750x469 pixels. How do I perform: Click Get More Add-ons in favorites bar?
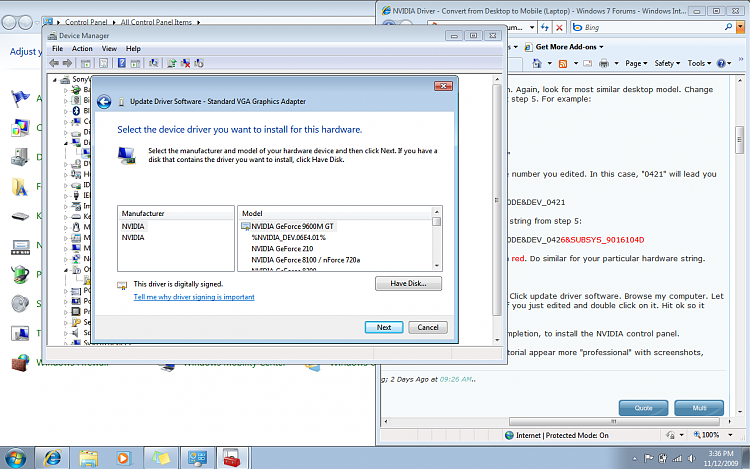click(x=564, y=47)
